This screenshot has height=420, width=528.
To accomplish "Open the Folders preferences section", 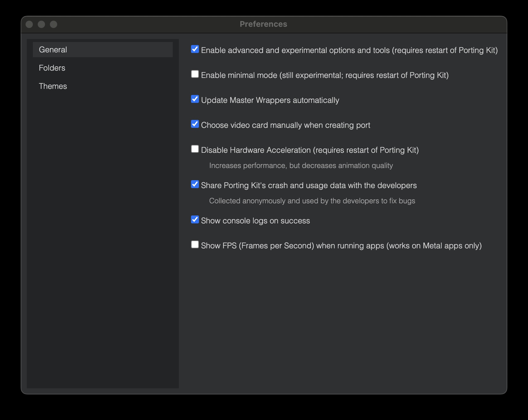I will point(52,68).
